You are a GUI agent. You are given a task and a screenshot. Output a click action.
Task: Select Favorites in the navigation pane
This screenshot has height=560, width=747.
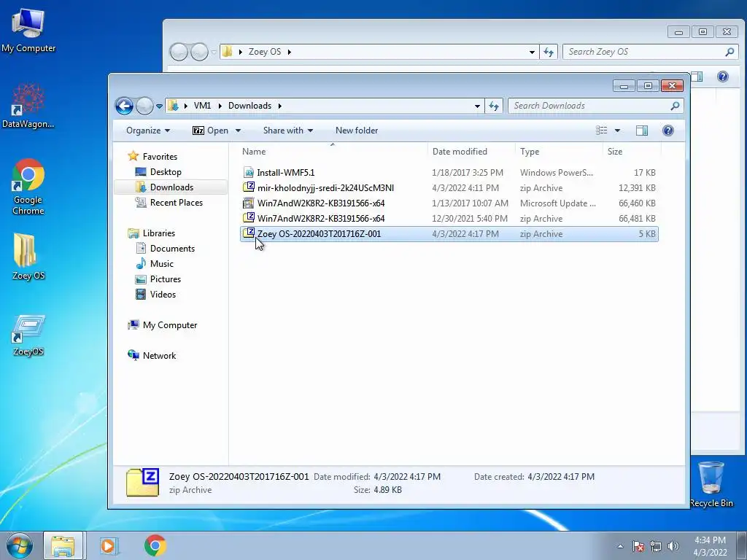[160, 157]
